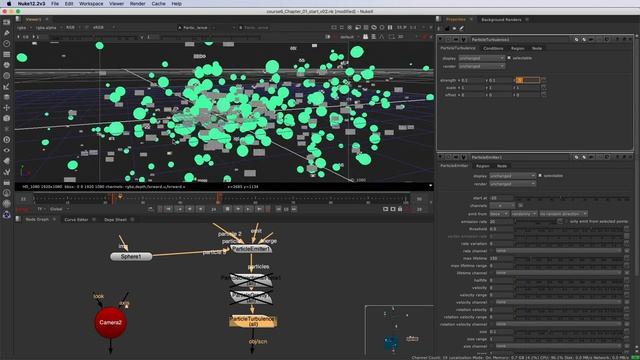Open the Render menu
The height and width of the screenshot is (360, 640).
(138, 4)
